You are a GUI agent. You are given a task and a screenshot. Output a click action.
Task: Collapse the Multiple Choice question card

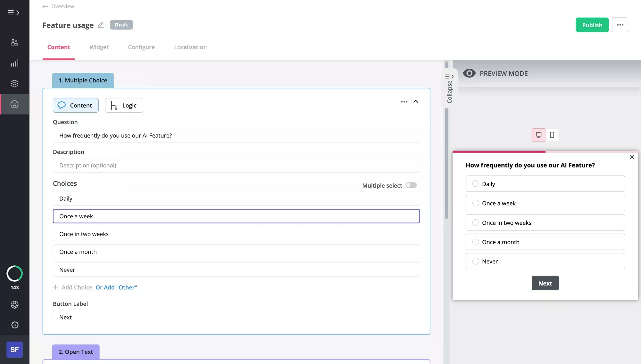[x=416, y=101]
